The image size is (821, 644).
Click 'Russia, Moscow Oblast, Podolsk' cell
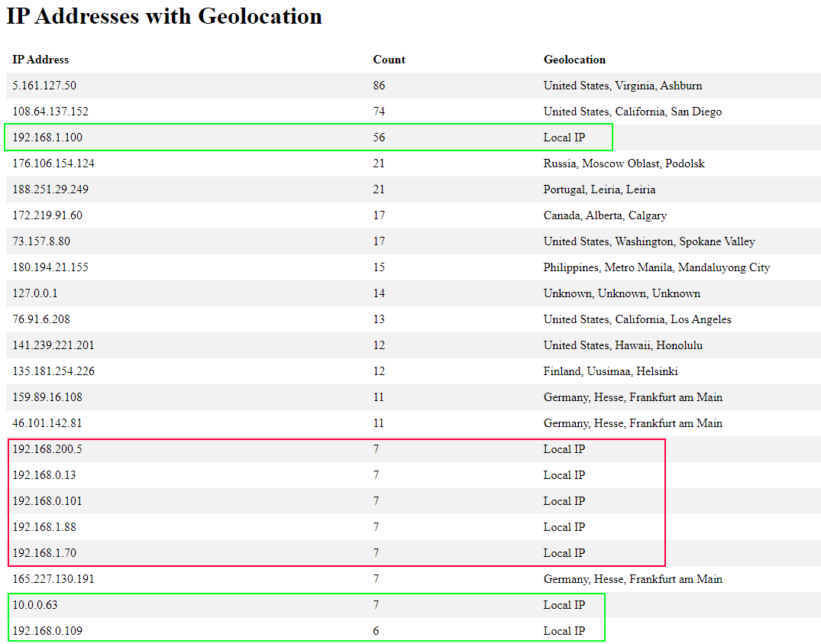624,163
